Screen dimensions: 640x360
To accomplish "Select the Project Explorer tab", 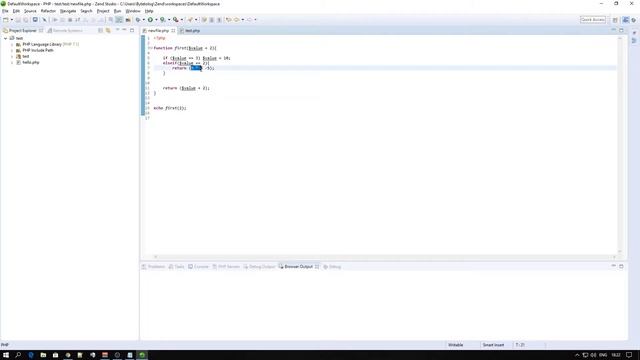I will click(23, 31).
